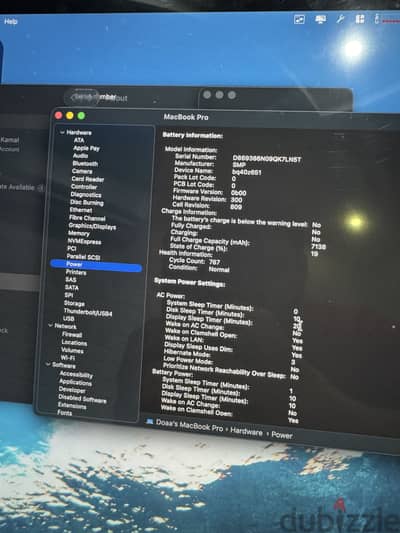Select Accessibility under Software
Image resolution: width=400 pixels, height=533 pixels.
coord(76,374)
